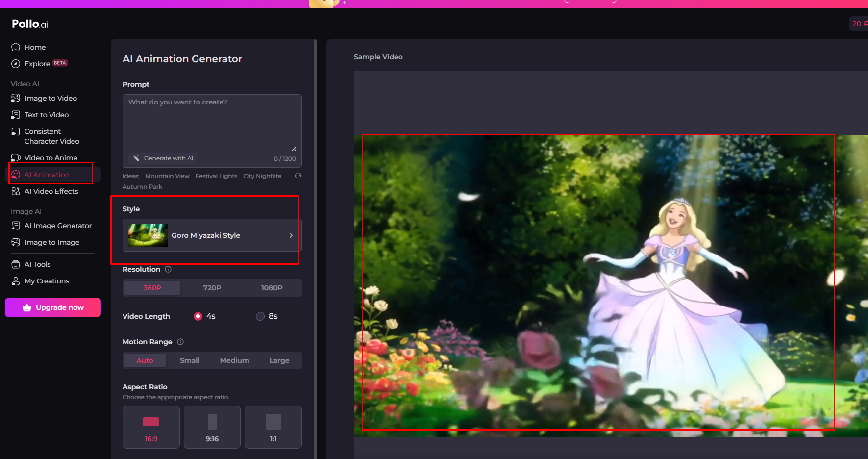Screen dimensions: 868x459
Task: Click the Pollo.ai logo
Action: point(30,24)
